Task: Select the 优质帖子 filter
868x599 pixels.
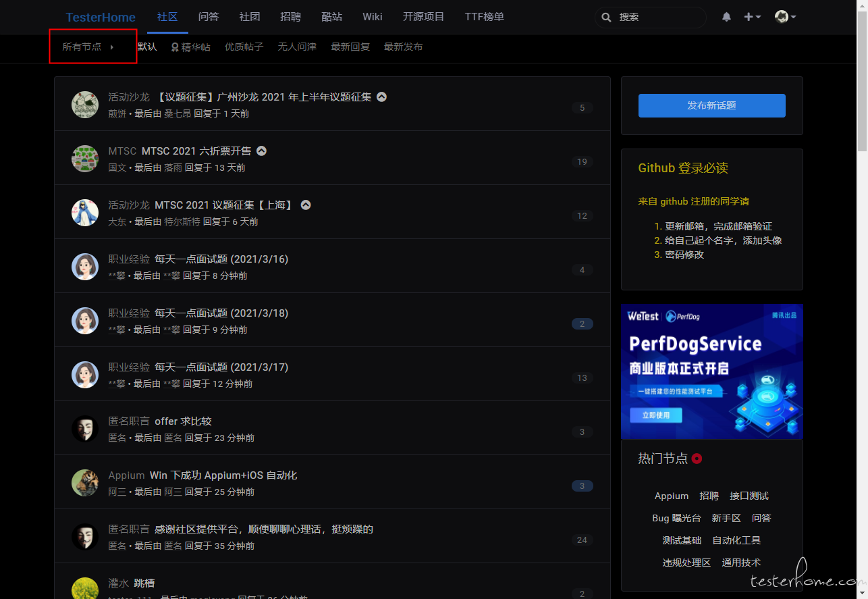Action: tap(244, 47)
